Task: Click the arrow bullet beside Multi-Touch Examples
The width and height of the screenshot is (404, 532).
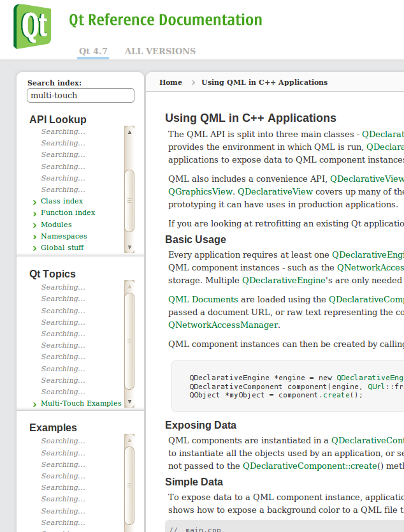Action: (34, 404)
